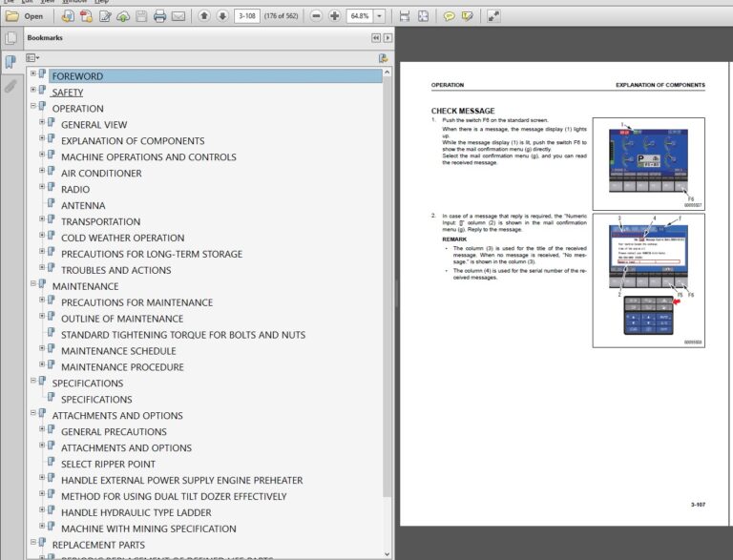Select MAINTENANCE SCHEDULE bookmark
Image resolution: width=733 pixels, height=560 pixels.
pos(118,351)
